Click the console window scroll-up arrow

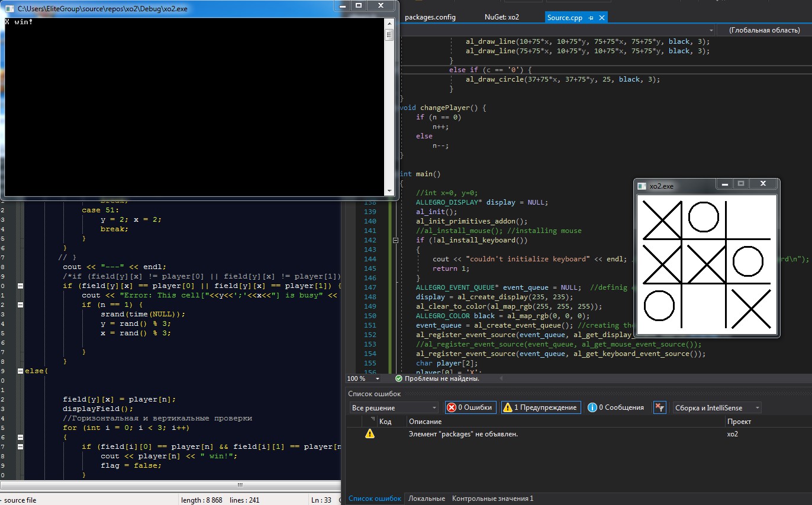(389, 23)
